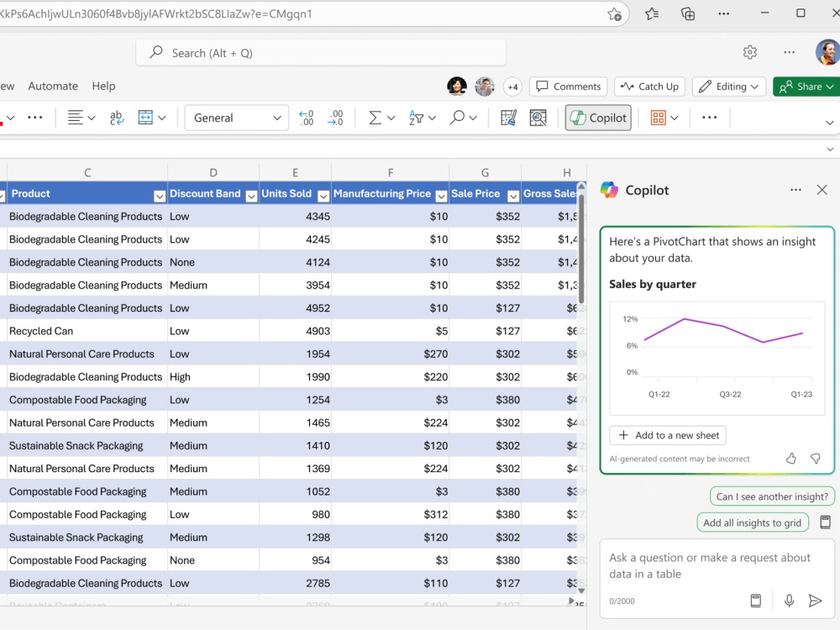Click the increase decimal icon

click(307, 118)
